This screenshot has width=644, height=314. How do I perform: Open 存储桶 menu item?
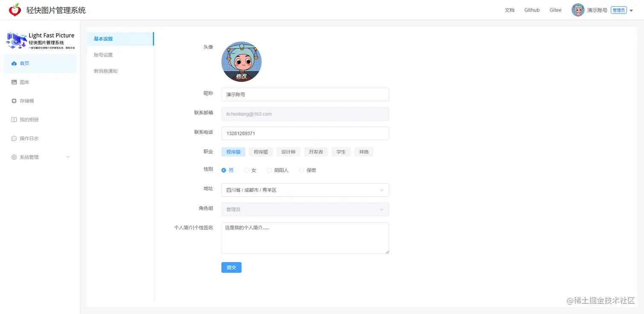point(40,101)
